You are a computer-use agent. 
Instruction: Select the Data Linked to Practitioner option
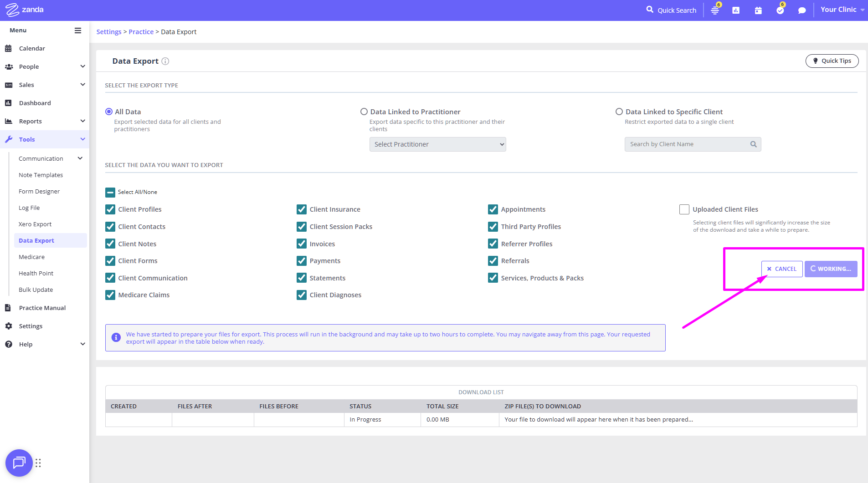pos(364,112)
